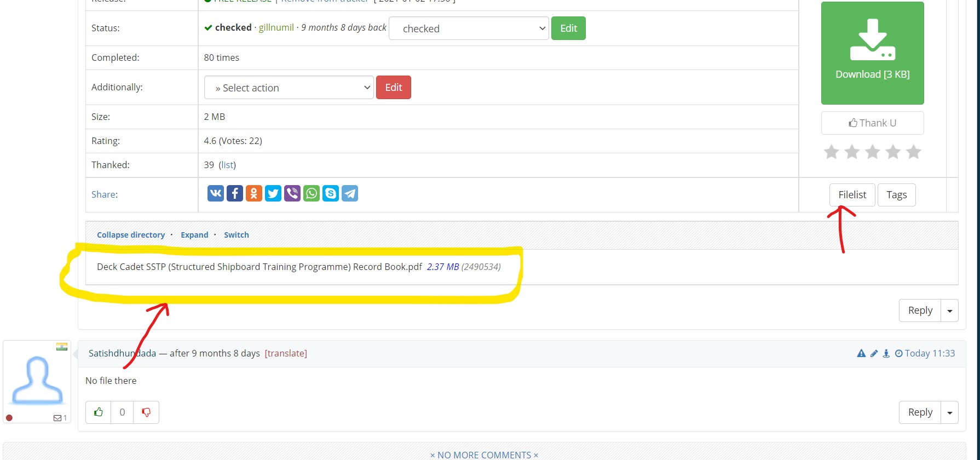
Task: Expand the caret next to comment's Reply
Action: point(949,412)
